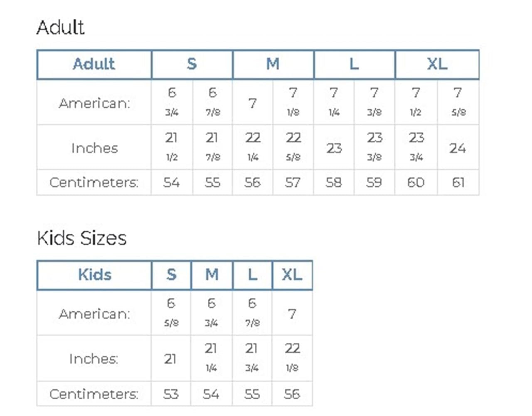This screenshot has height=416, width=532.
Task: Select the Adult M size column header
Action: tap(273, 64)
